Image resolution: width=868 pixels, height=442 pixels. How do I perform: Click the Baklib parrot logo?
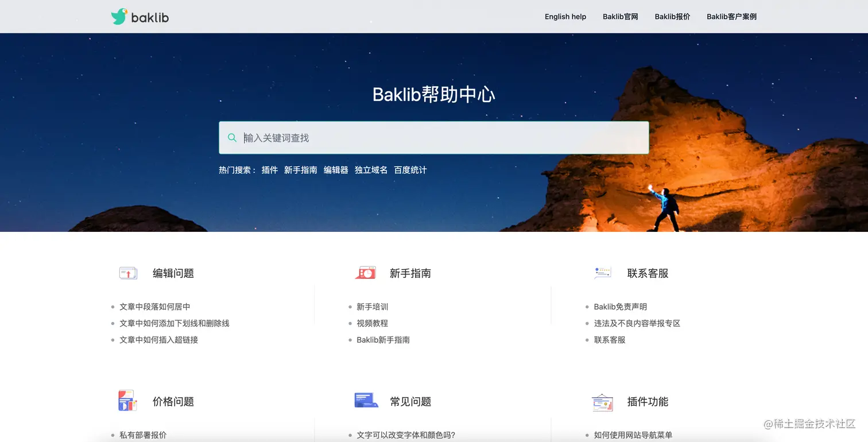pyautogui.click(x=139, y=17)
